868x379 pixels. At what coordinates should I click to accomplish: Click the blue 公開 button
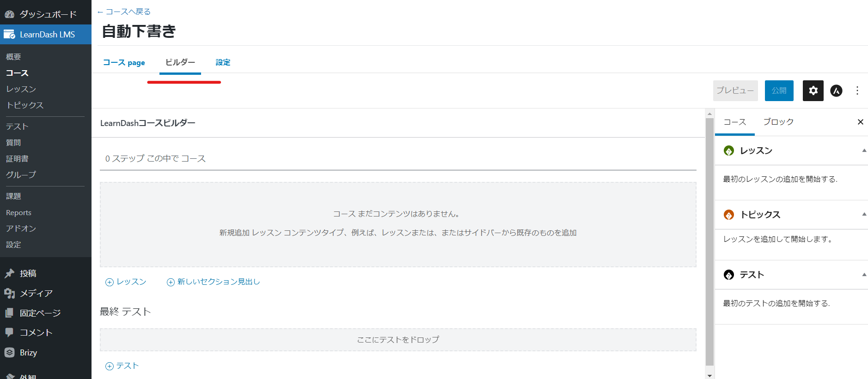pyautogui.click(x=779, y=90)
